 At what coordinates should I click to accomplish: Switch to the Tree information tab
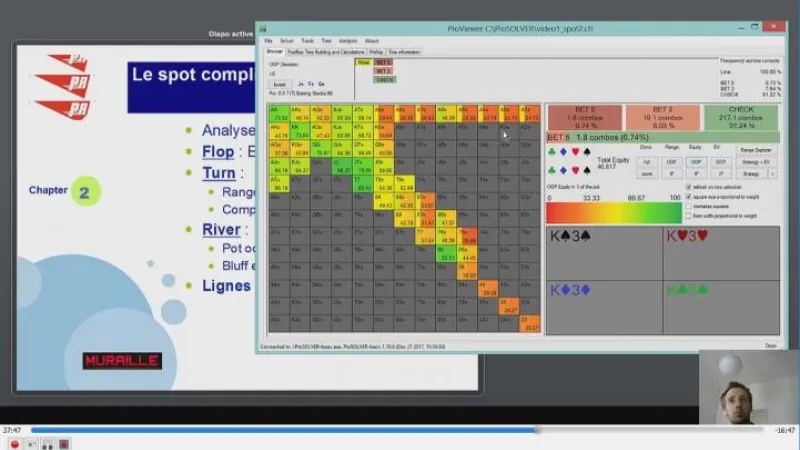coord(404,51)
